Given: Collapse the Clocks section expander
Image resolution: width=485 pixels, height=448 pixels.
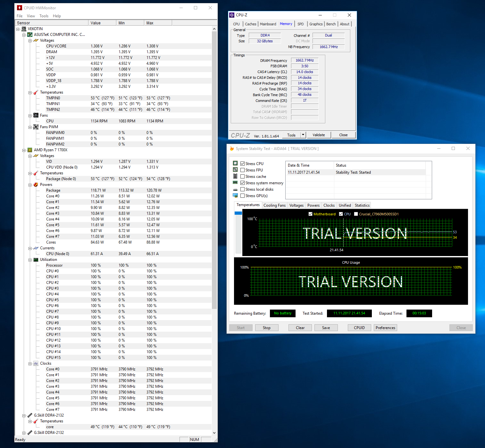Looking at the screenshot, I should (x=30, y=363).
